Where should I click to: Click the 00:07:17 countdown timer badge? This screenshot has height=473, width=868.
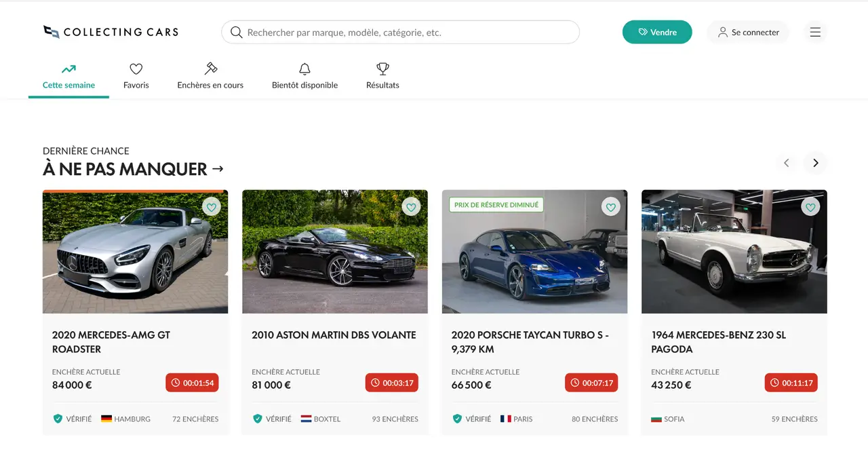[x=591, y=383]
